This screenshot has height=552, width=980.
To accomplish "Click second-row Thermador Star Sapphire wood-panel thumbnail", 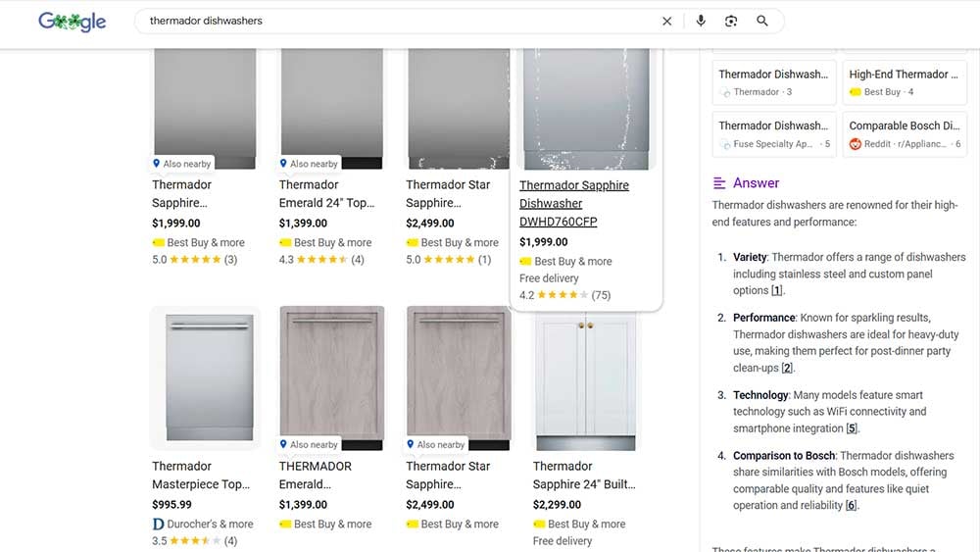I will point(458,378).
